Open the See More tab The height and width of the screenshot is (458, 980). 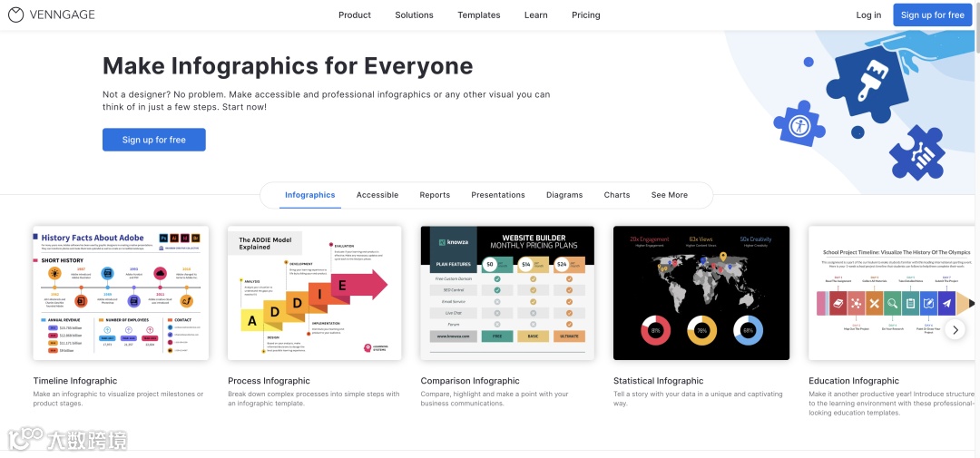click(x=670, y=195)
